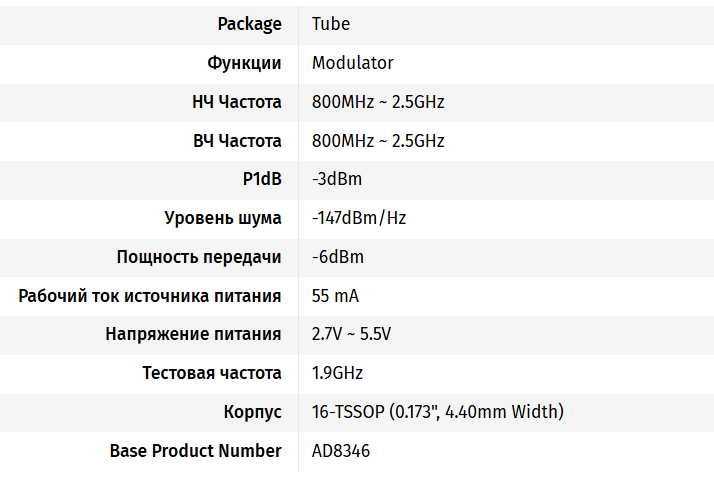The height and width of the screenshot is (483, 714).
Task: Click "Рабочий ток источника питания" label
Action: click(x=150, y=296)
